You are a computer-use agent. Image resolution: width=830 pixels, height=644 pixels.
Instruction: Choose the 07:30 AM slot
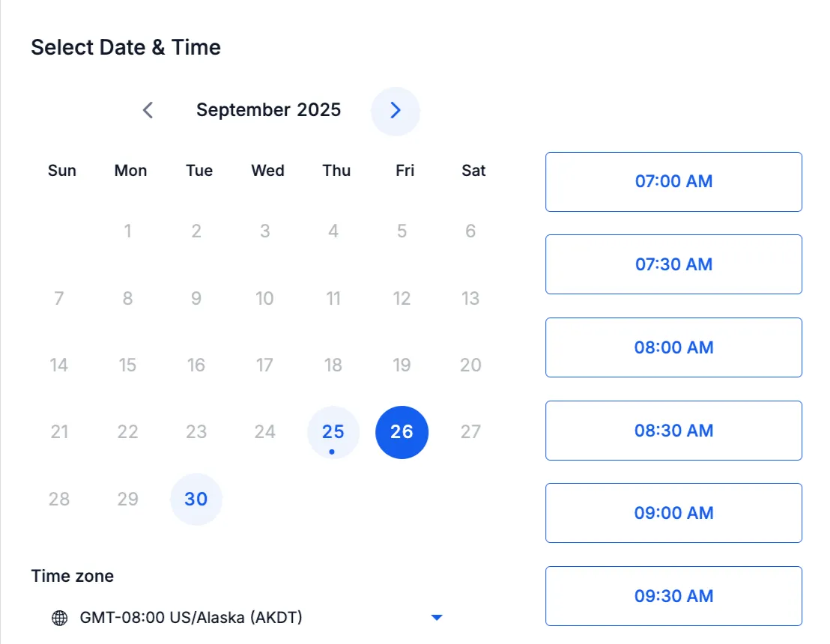pyautogui.click(x=674, y=264)
